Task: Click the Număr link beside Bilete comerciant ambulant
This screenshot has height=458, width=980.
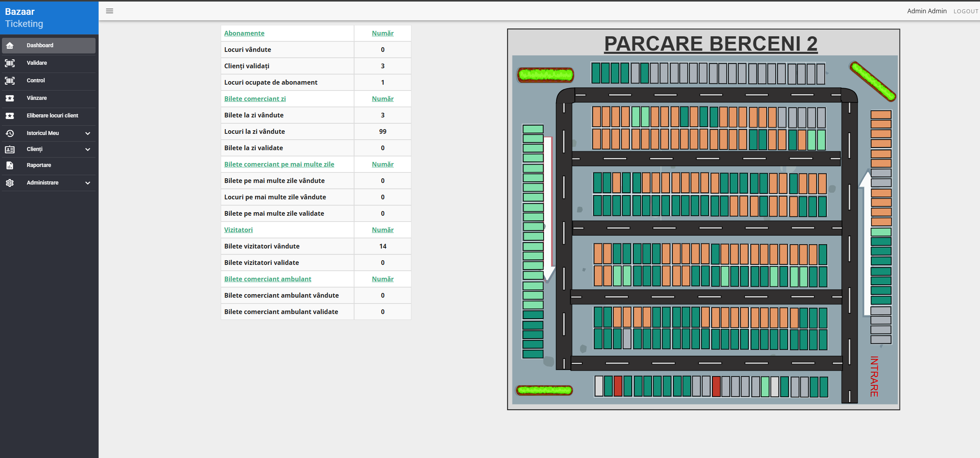Action: click(x=383, y=279)
